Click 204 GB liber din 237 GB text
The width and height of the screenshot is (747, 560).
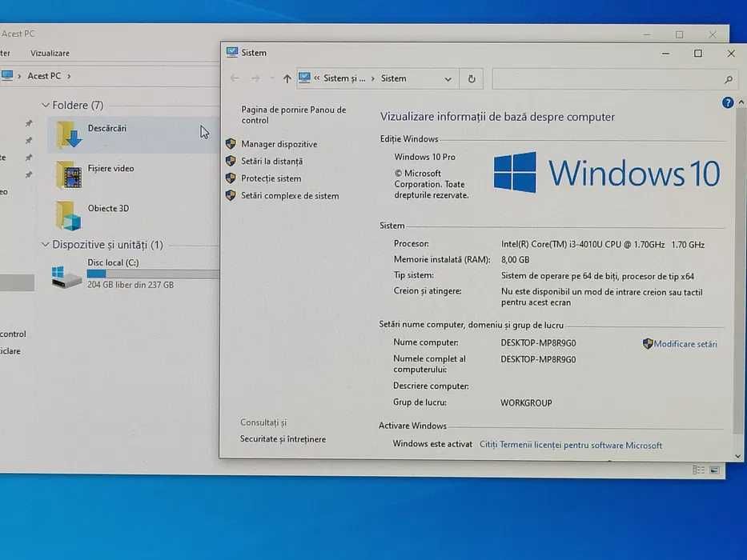pyautogui.click(x=131, y=285)
